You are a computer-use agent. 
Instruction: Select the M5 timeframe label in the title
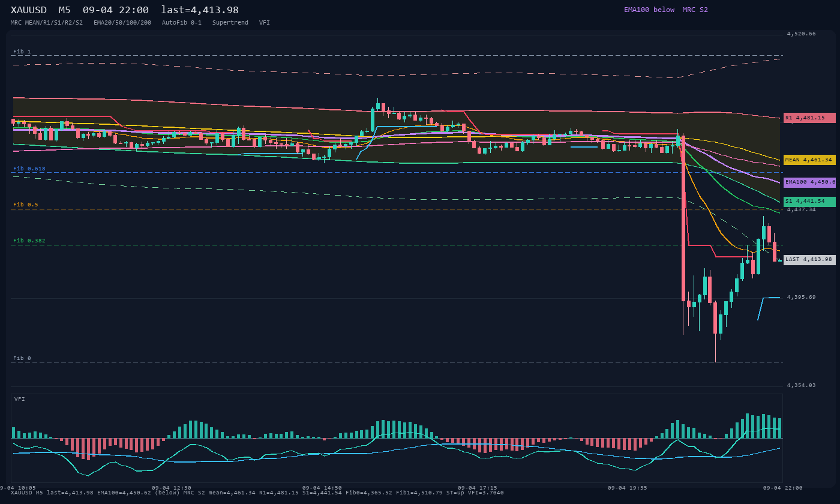click(x=65, y=10)
